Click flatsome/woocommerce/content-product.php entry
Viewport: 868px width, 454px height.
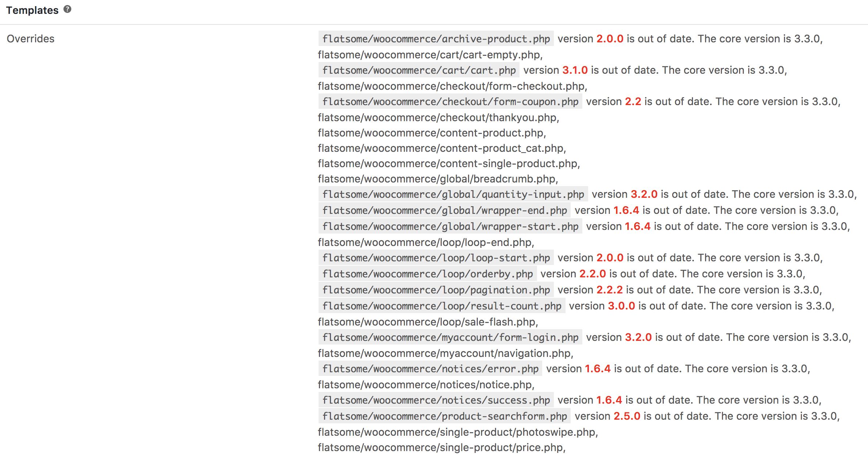tap(432, 133)
